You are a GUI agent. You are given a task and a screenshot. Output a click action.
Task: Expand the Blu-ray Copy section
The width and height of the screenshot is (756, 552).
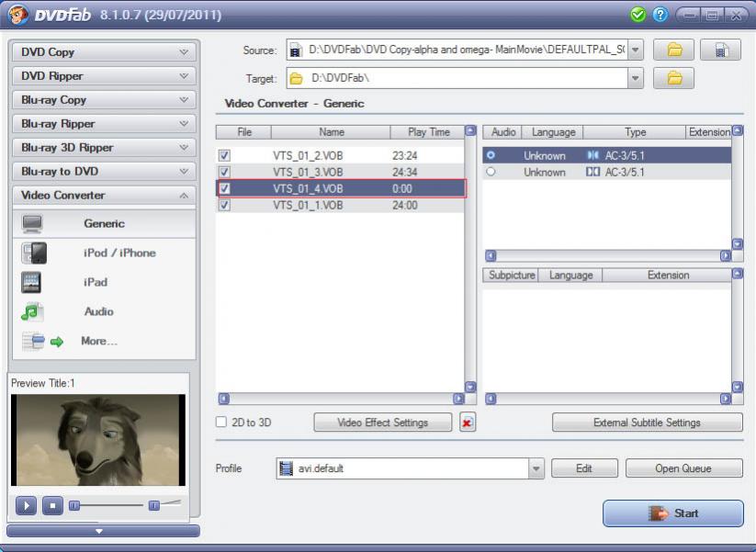tap(104, 100)
